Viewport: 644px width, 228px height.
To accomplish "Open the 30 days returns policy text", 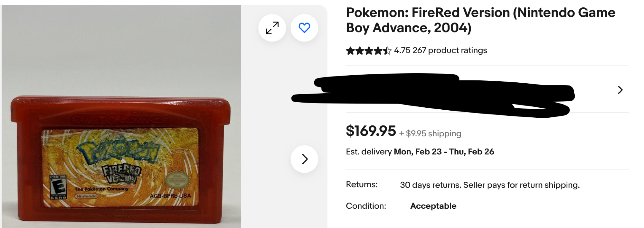I will point(489,185).
